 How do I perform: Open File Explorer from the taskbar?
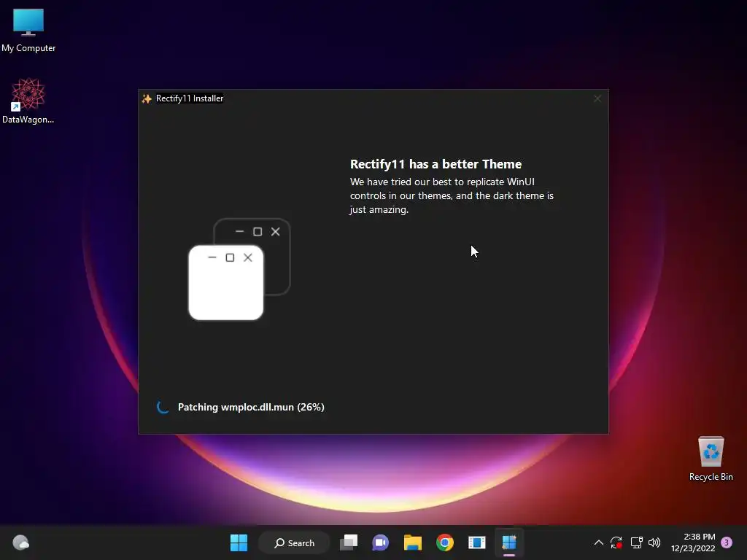point(413,542)
